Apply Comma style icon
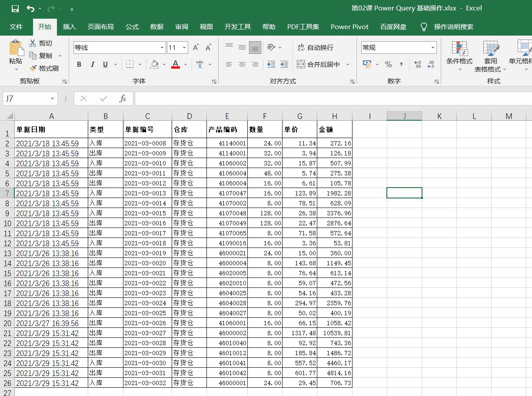Image resolution: width=532 pixels, height=396 pixels. 401,64
